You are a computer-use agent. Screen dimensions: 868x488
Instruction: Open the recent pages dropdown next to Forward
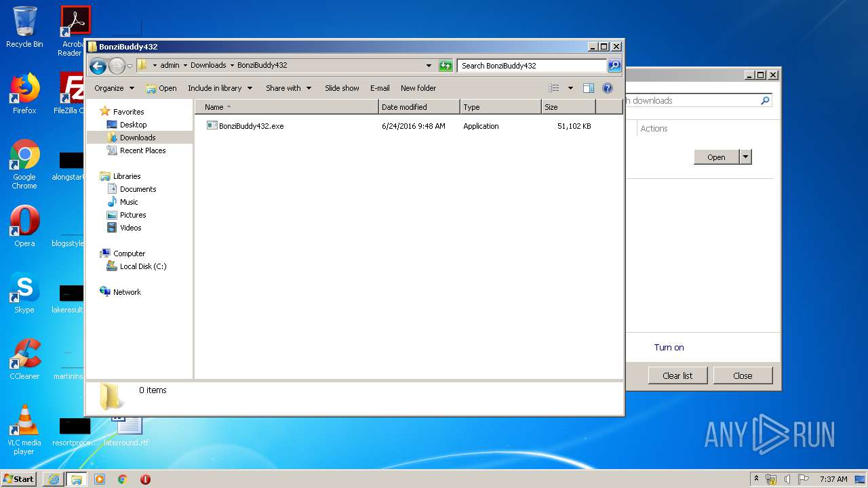pyautogui.click(x=130, y=66)
